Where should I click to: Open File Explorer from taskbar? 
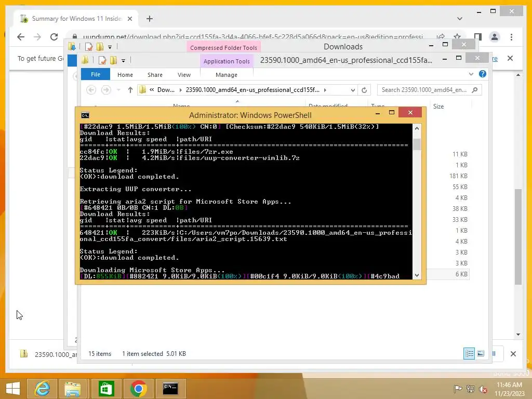pos(73,389)
